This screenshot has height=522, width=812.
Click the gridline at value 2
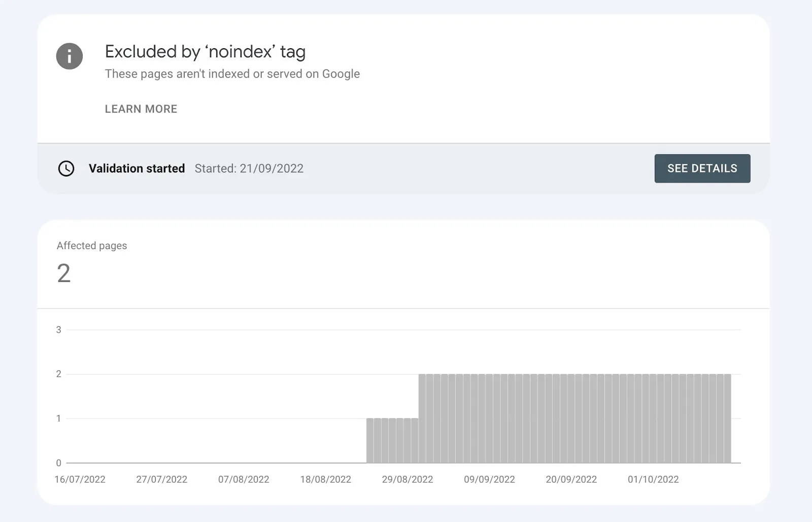[228, 374]
